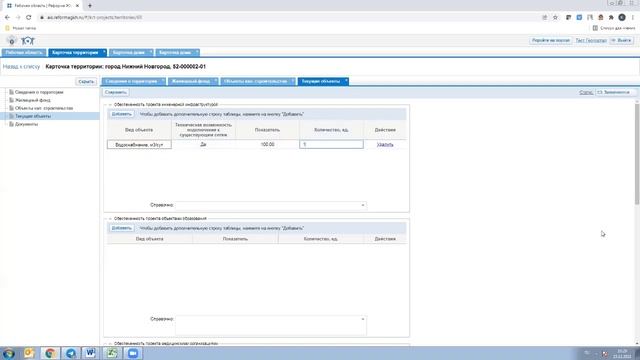Add row to education objects table
This screenshot has height=360, width=640.
[x=121, y=228]
